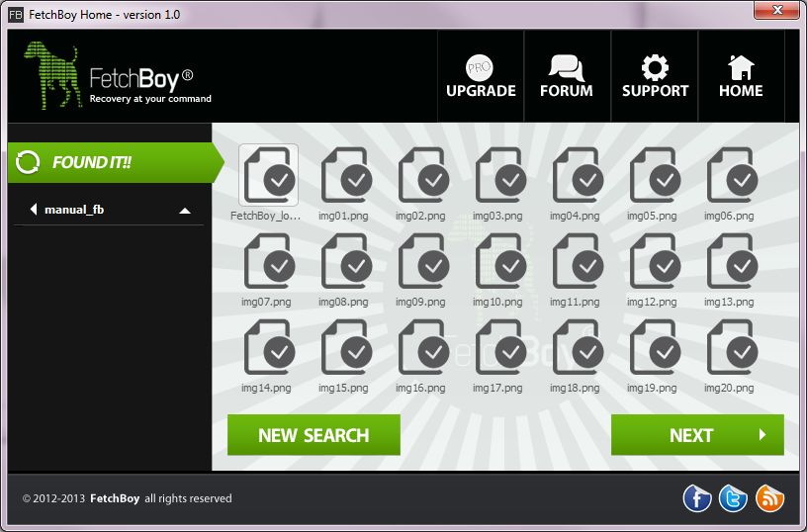Select the img05.png file icon

click(x=655, y=175)
